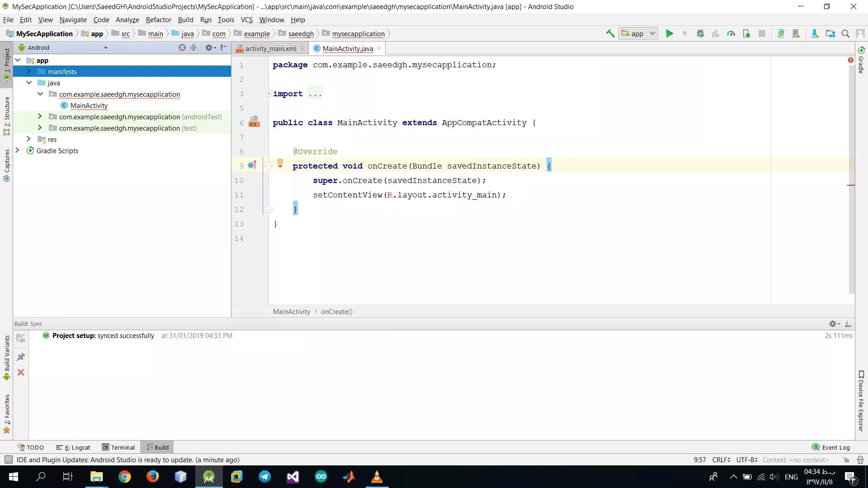Click Apply Changes lightning icon

(685, 33)
